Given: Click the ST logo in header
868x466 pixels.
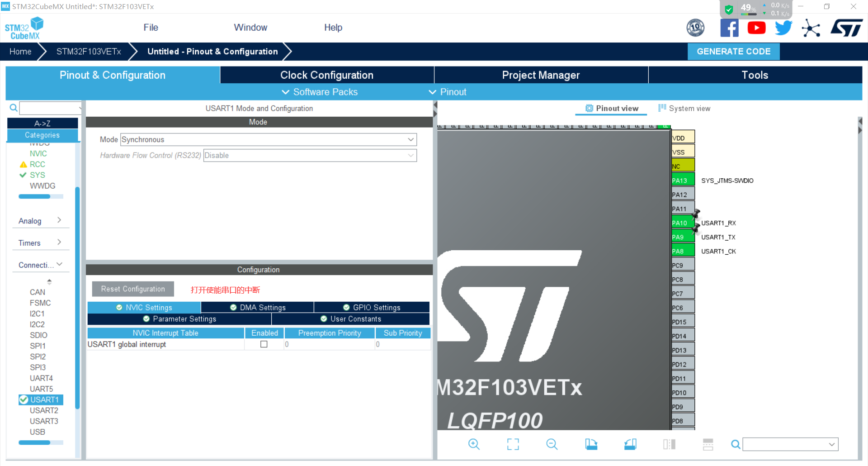Looking at the screenshot, I should tap(847, 28).
